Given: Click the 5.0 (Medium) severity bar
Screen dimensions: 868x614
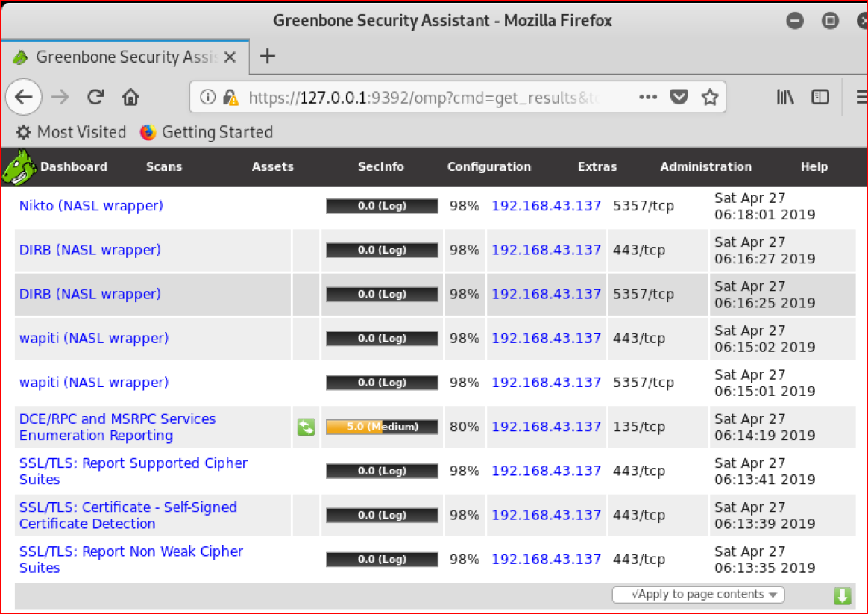Looking at the screenshot, I should pos(382,427).
